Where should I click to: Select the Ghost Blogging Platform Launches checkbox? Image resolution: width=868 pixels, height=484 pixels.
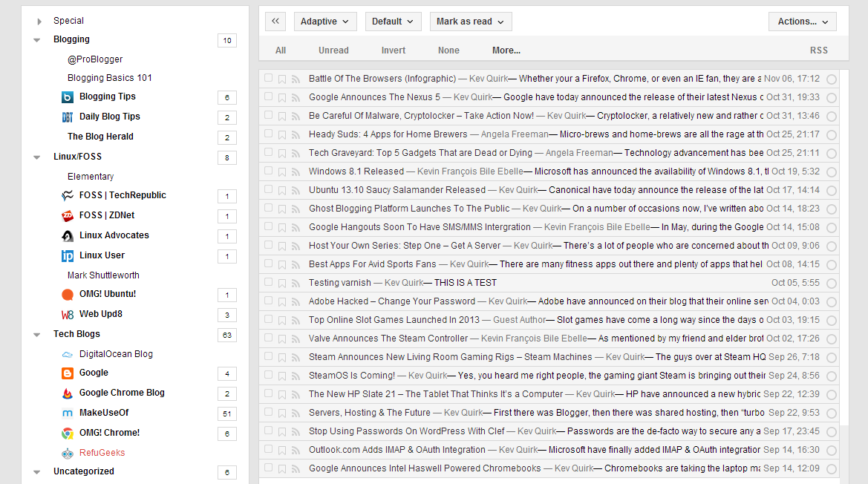(268, 209)
